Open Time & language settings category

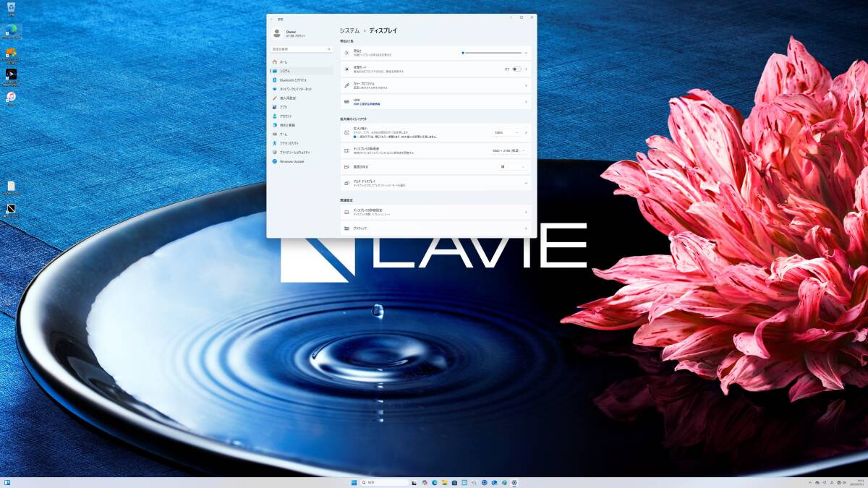click(x=301, y=125)
